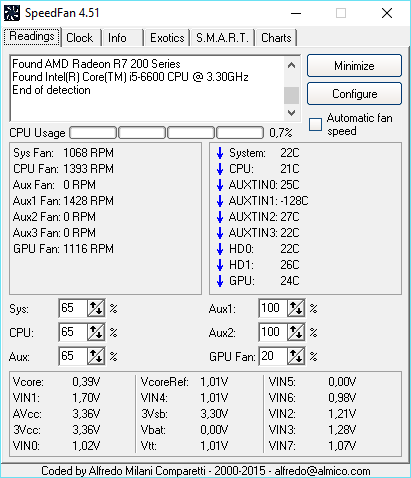The width and height of the screenshot is (411, 478).
Task: Close the SpeedFan window
Action: pos(387,13)
